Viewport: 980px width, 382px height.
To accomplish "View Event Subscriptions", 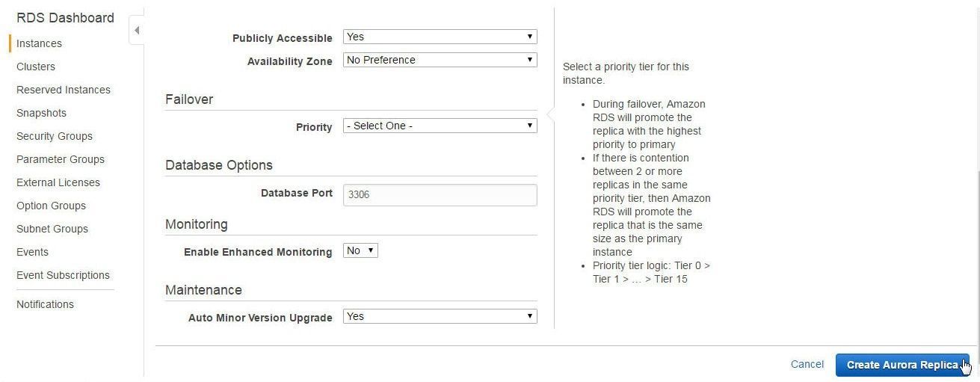I will tap(63, 275).
